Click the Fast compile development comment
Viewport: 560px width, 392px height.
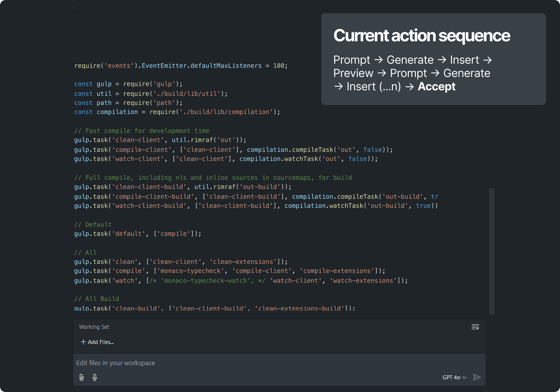[141, 130]
